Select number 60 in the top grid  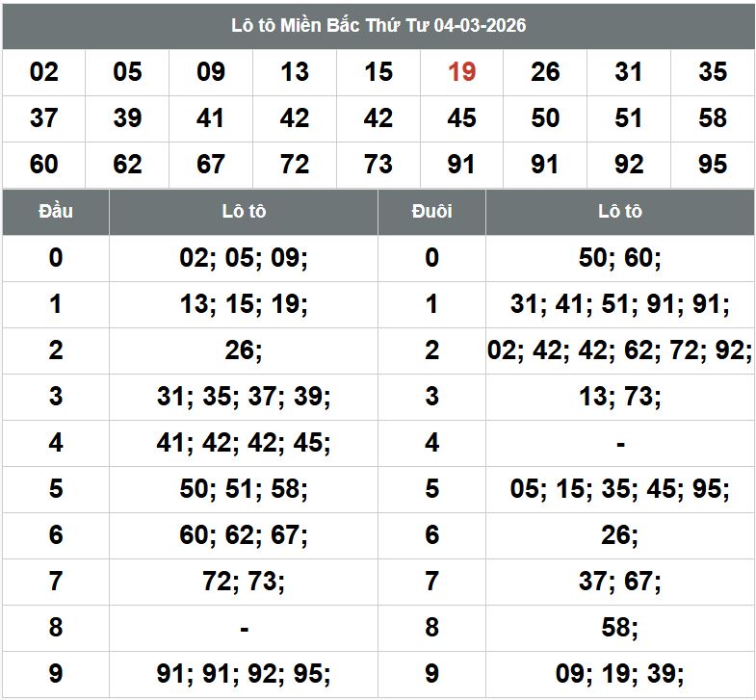(44, 165)
